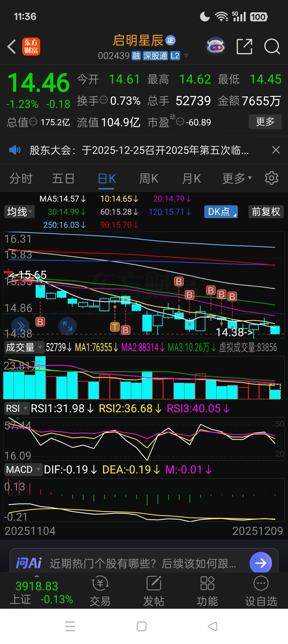Tap the 启明星辰 stock name title
Screen dimensions: 288x644
tap(138, 41)
